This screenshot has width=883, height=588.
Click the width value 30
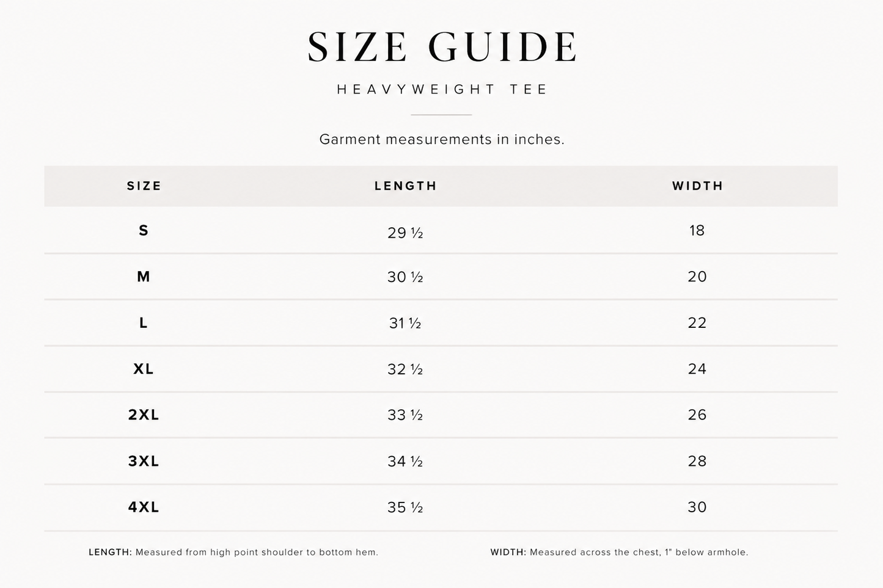click(x=697, y=507)
